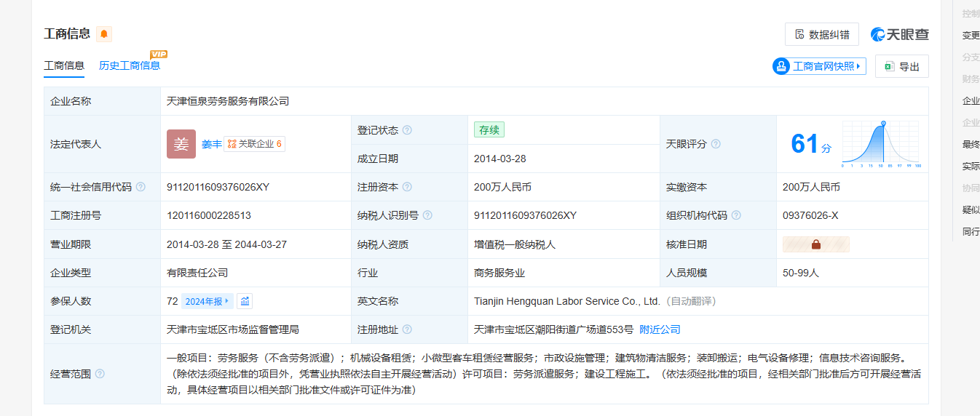Click the help icon beside 统一社会信用代码
The width and height of the screenshot is (980, 416).
coord(141,187)
